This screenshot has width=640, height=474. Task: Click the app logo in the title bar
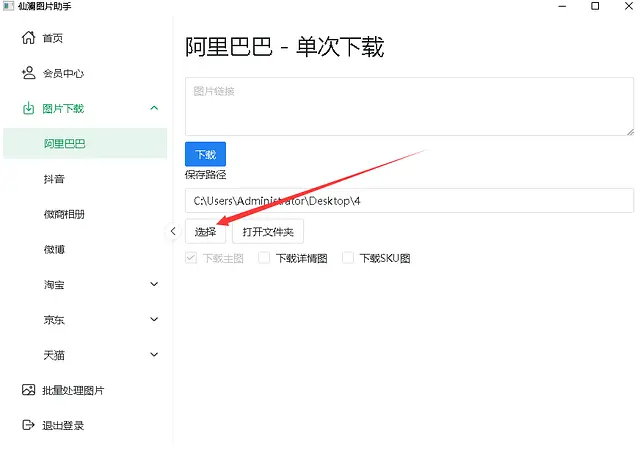pyautogui.click(x=8, y=6)
